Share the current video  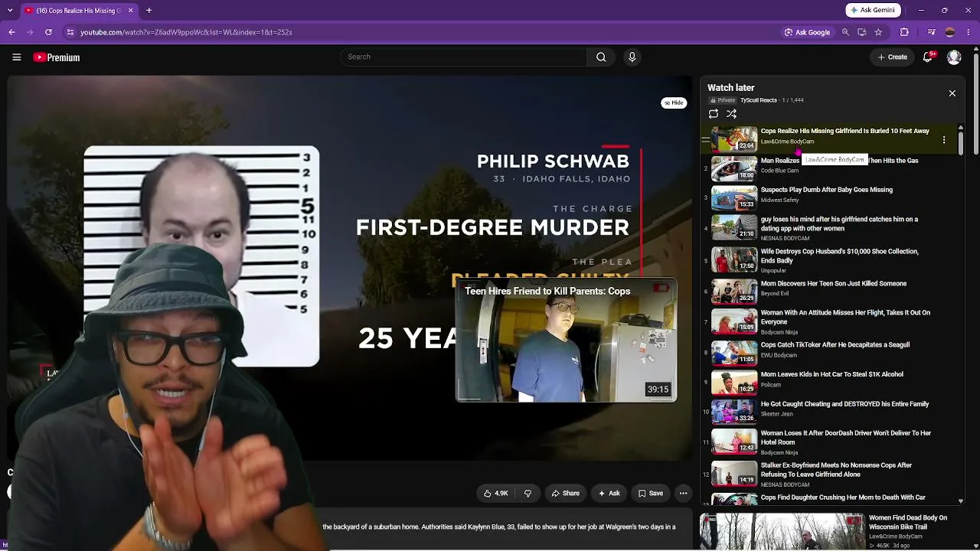tap(565, 494)
